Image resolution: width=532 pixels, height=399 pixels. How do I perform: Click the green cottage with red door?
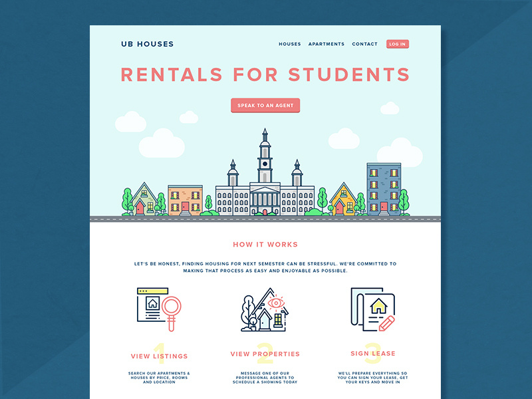coord(144,199)
